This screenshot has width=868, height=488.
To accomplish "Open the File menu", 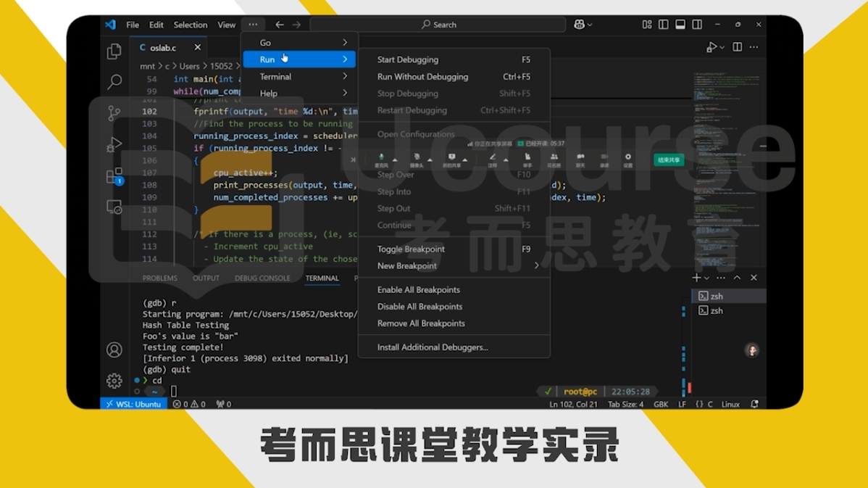I will pos(133,25).
